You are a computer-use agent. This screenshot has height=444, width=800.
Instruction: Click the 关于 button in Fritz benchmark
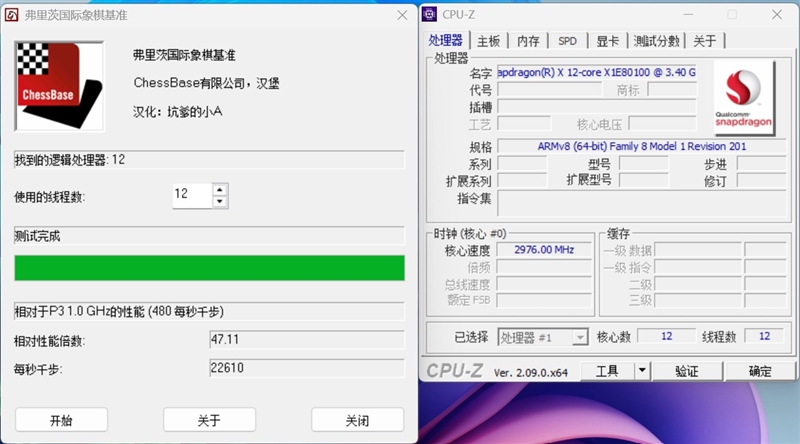[x=209, y=420]
